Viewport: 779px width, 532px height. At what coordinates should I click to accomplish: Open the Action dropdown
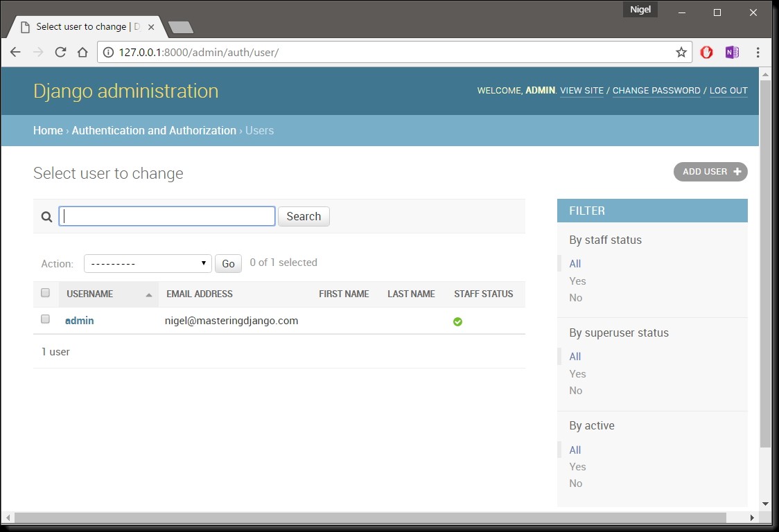[x=148, y=263]
